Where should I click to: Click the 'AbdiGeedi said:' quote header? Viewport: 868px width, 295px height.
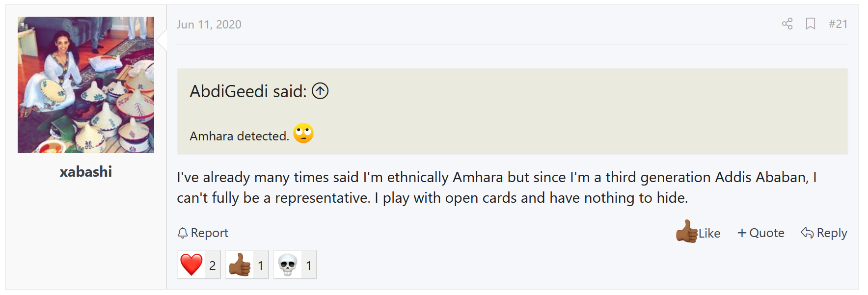click(x=248, y=91)
